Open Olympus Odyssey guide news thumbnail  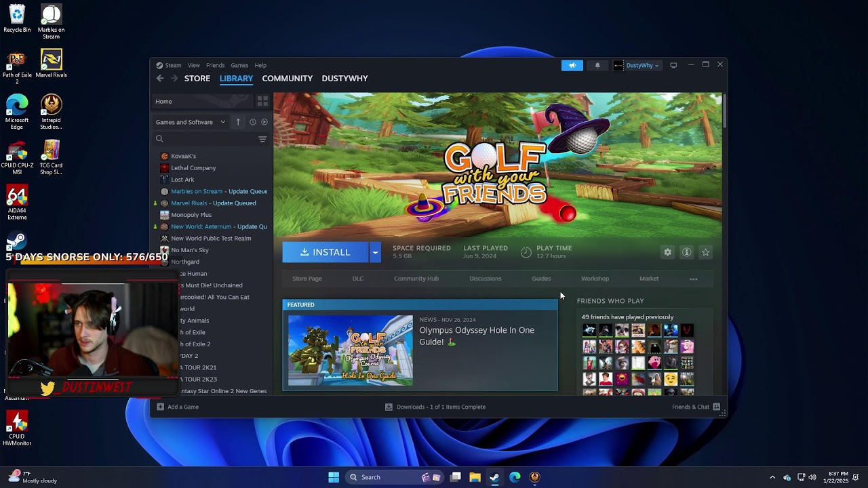pos(351,350)
